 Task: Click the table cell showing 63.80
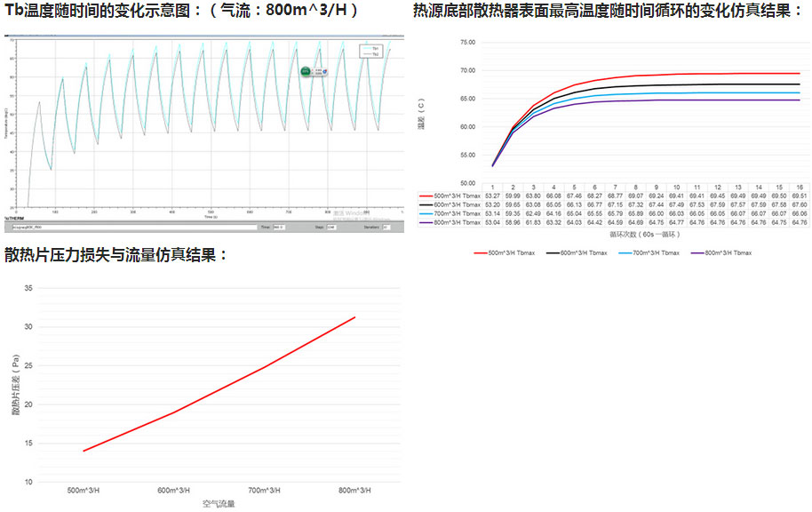[x=533, y=196]
